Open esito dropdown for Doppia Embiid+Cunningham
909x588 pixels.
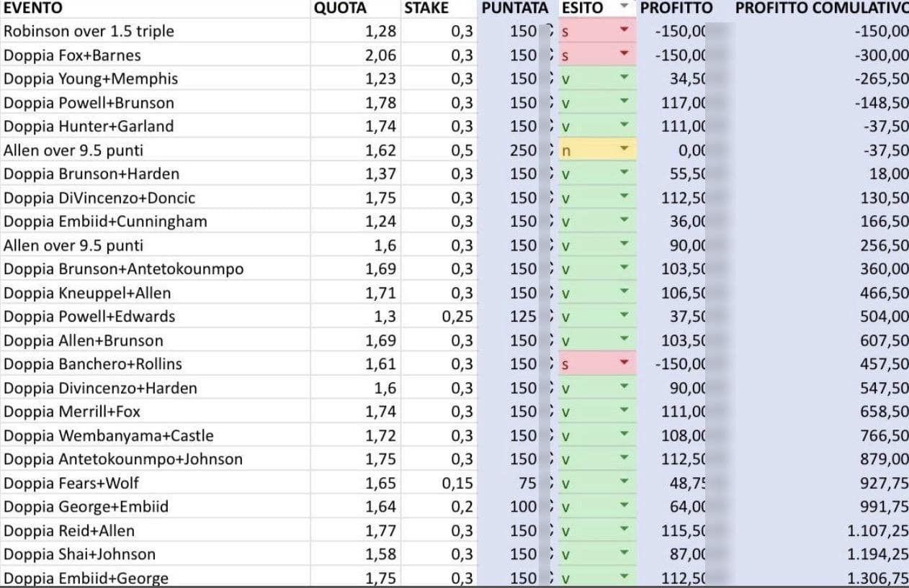coord(624,221)
